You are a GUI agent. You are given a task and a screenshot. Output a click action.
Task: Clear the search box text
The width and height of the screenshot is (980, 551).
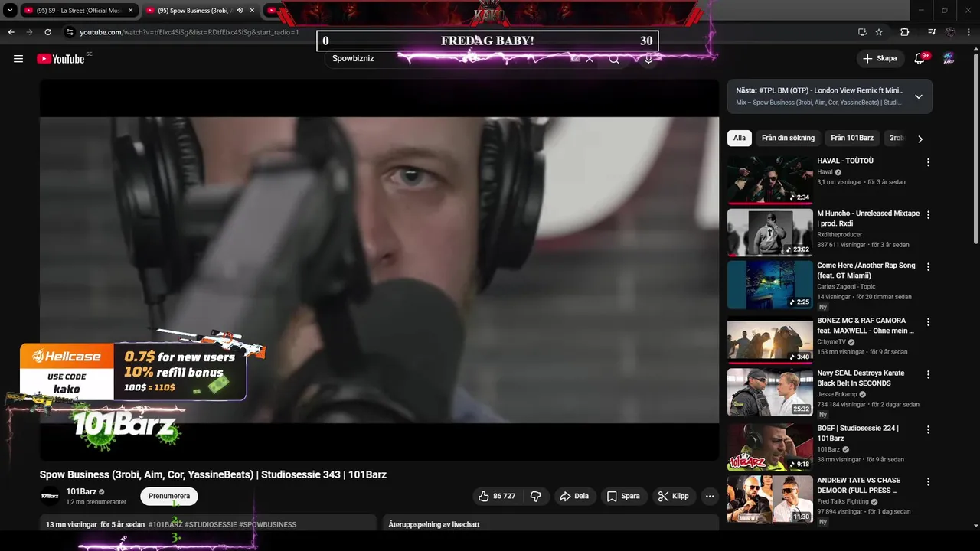pyautogui.click(x=589, y=59)
